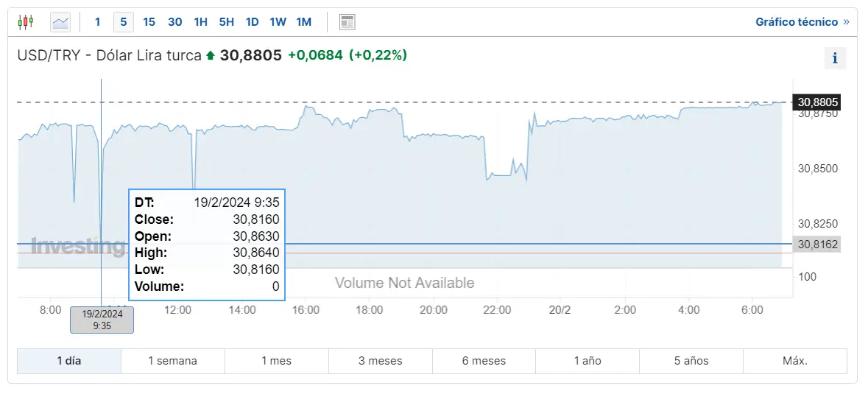Choose the 30 minute interval
The width and height of the screenshot is (868, 394).
tap(175, 22)
